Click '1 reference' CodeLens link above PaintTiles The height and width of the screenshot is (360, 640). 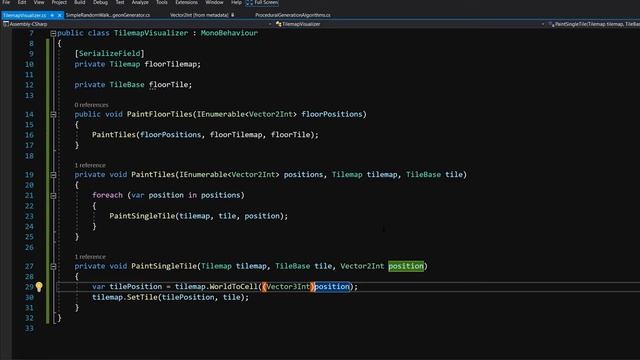click(90, 165)
